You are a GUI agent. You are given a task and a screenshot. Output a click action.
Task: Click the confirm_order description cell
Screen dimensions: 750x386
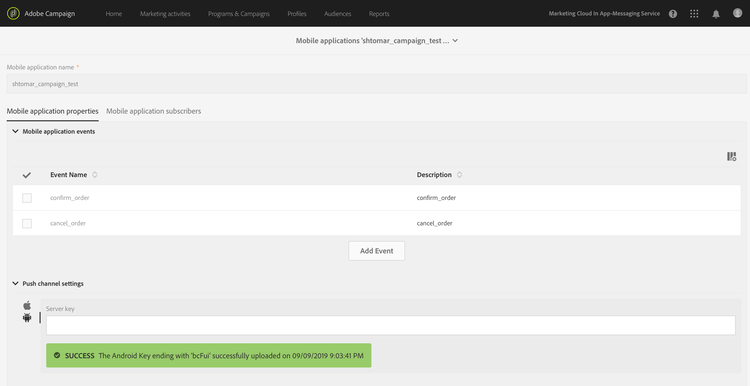[436, 198]
